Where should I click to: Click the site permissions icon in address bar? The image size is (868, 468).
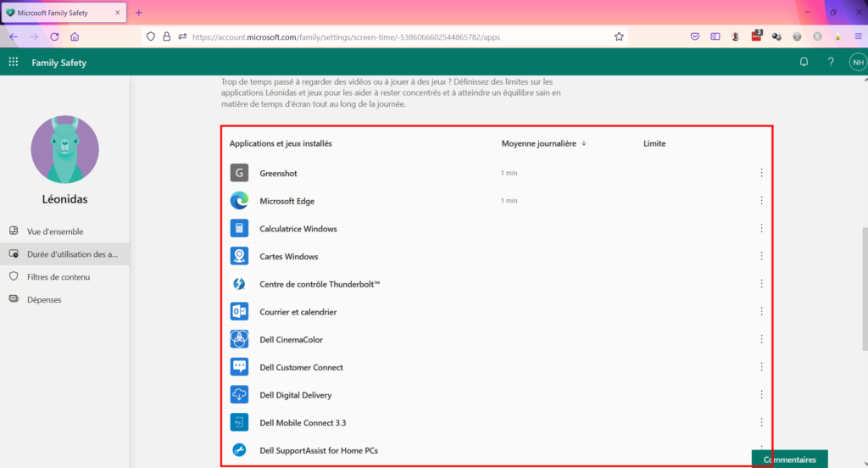183,36
